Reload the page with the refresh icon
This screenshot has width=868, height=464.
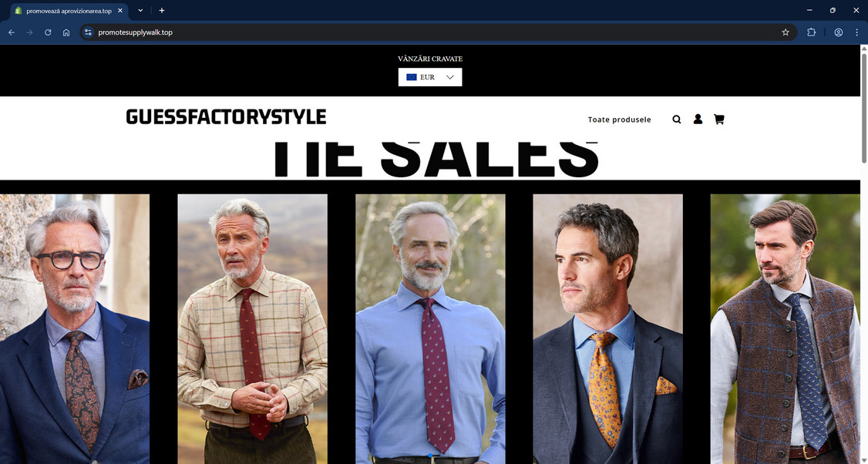[x=48, y=32]
